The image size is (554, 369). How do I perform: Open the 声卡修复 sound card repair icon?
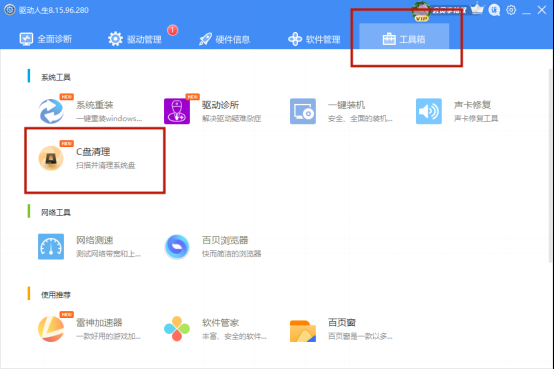coord(429,111)
